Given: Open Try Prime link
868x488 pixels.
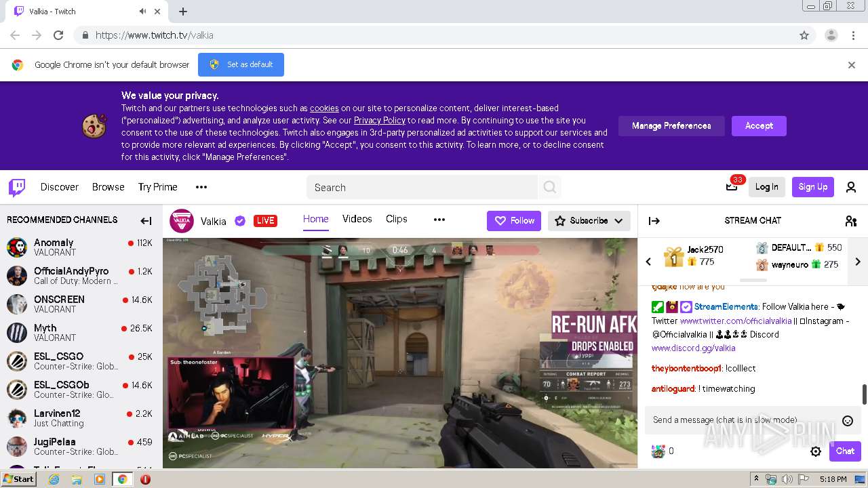Looking at the screenshot, I should [158, 187].
